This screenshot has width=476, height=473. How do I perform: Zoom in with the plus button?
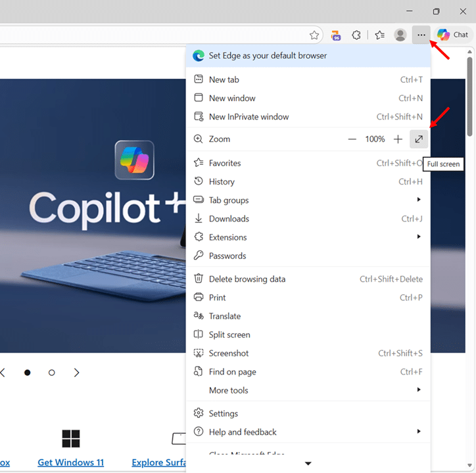click(398, 139)
